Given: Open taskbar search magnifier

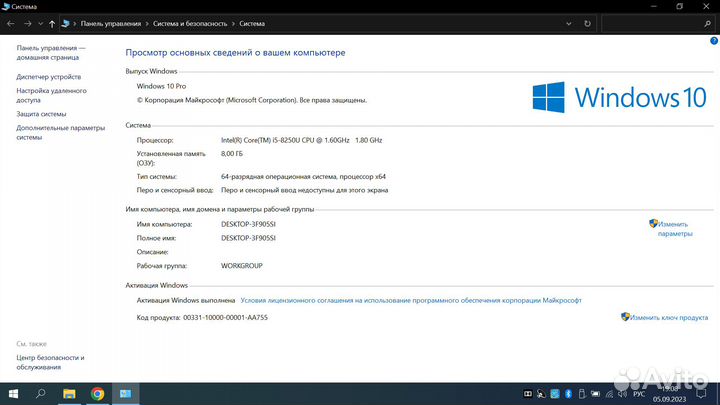Looking at the screenshot, I should click(x=41, y=394).
